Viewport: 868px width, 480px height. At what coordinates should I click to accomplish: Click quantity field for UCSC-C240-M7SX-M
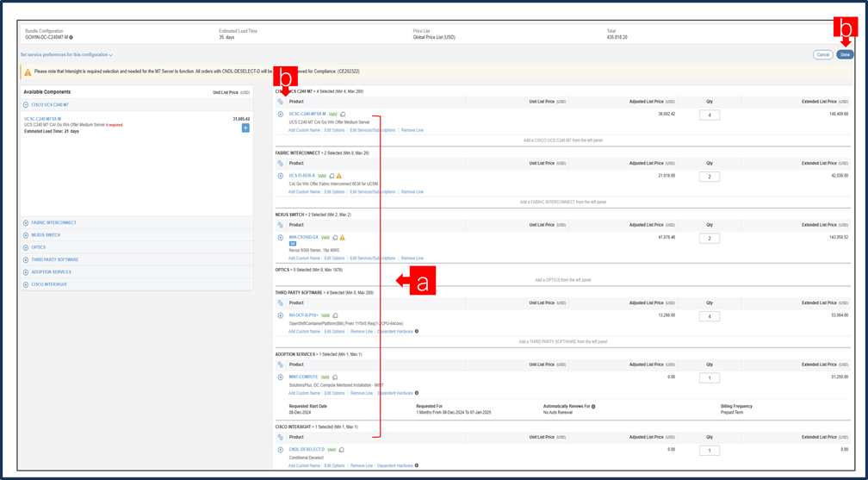click(710, 115)
